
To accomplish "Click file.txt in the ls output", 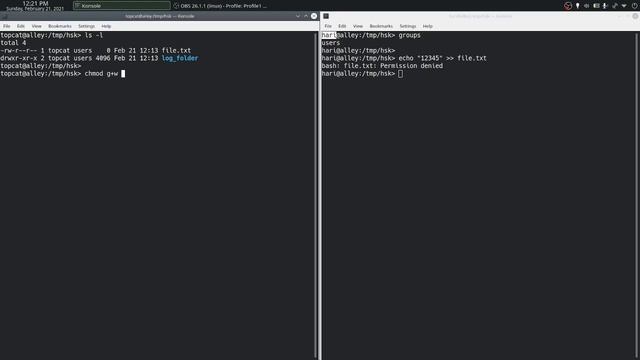I will [x=176, y=51].
